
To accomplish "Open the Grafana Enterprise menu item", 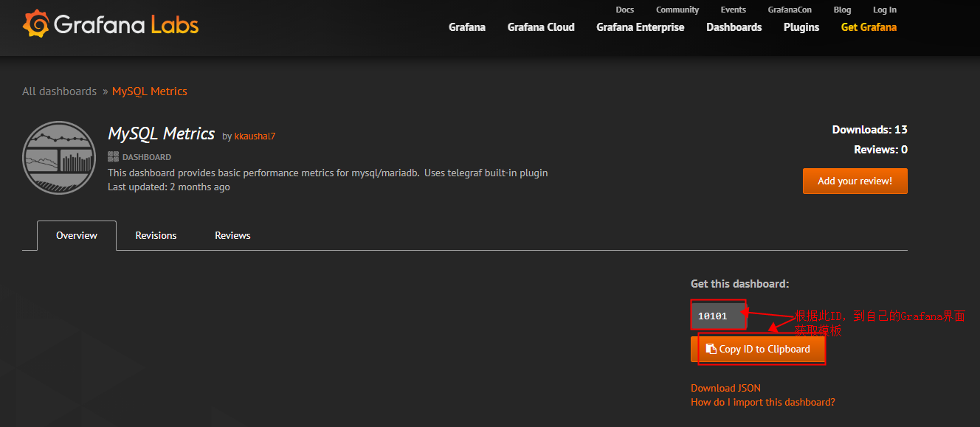I will (x=641, y=27).
